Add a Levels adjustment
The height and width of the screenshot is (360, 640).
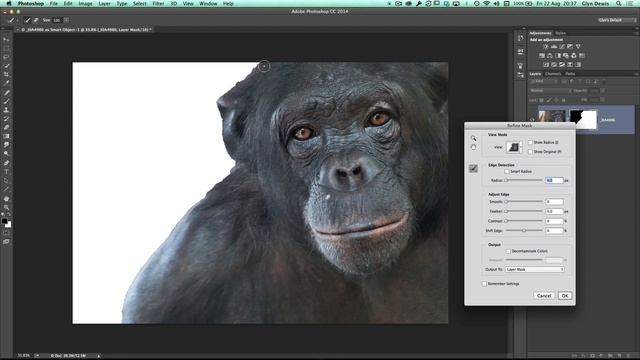pyautogui.click(x=554, y=47)
